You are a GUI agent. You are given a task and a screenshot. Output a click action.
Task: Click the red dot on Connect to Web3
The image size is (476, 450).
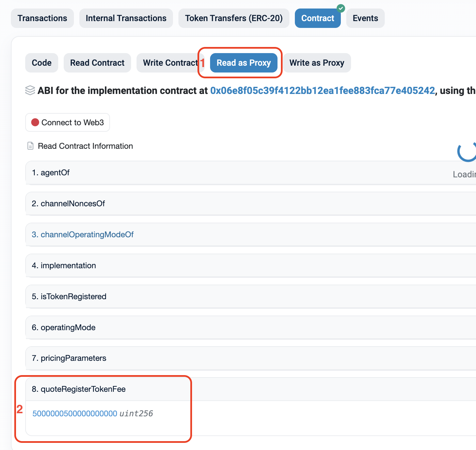35,123
